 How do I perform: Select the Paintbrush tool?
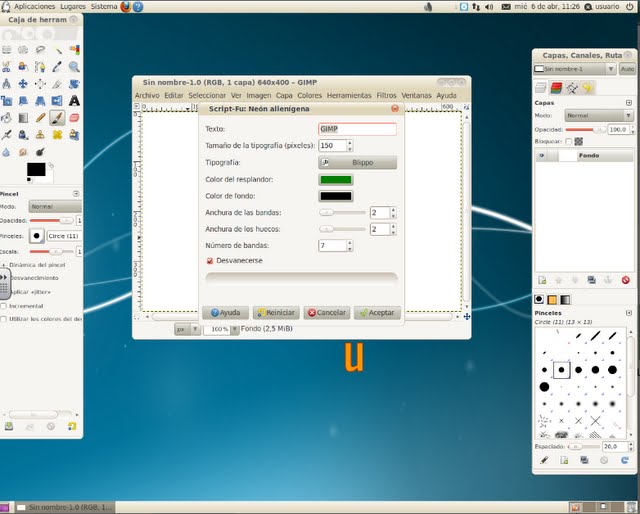tap(57, 118)
